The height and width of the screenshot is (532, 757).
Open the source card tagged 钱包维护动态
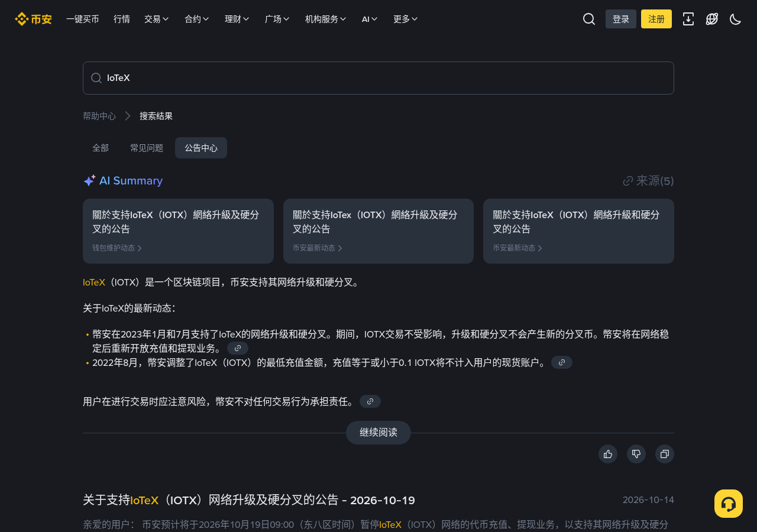tap(178, 231)
